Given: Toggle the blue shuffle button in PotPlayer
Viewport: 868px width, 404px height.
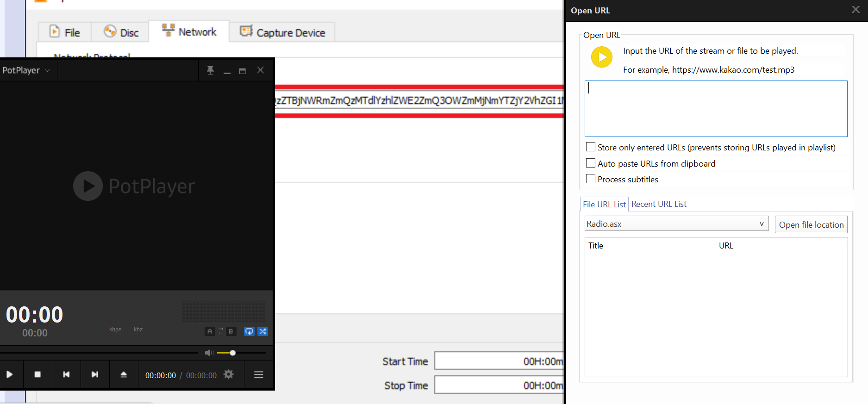Looking at the screenshot, I should (x=263, y=331).
